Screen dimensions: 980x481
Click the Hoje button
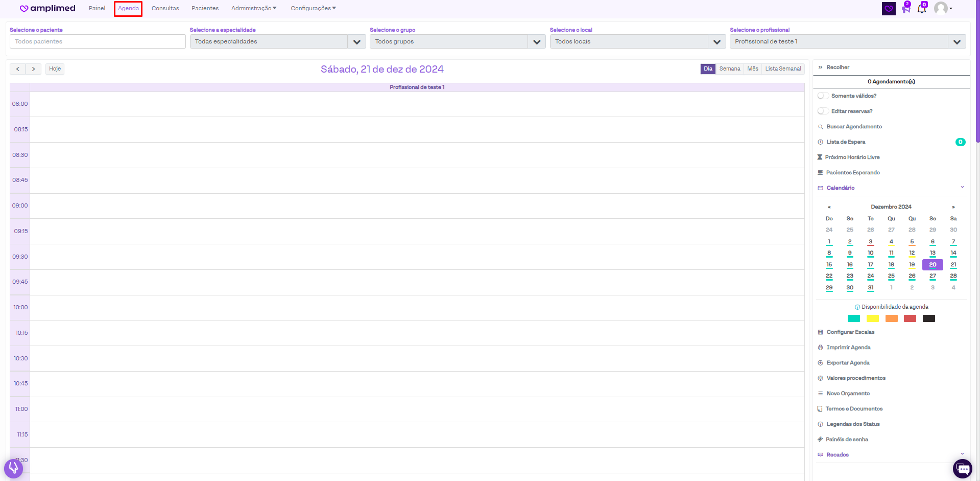click(55, 69)
